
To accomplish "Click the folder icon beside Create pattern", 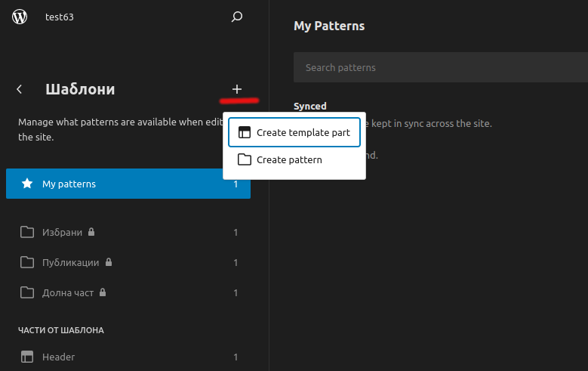I will pos(244,159).
